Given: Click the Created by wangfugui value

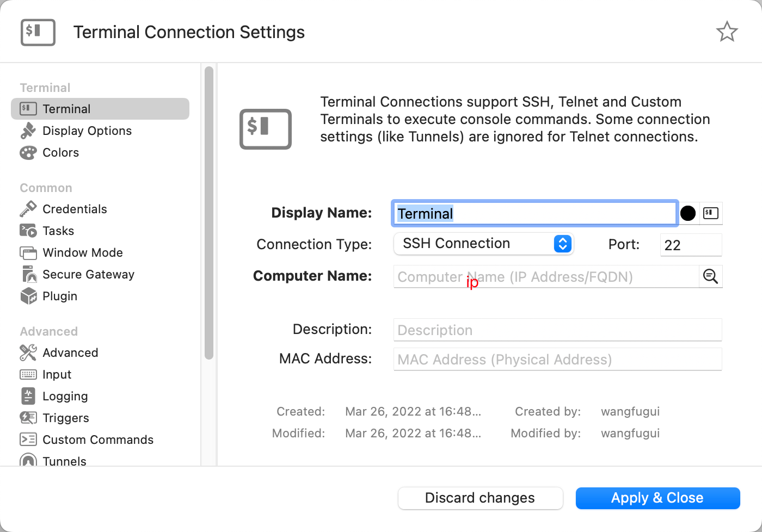Looking at the screenshot, I should (630, 411).
